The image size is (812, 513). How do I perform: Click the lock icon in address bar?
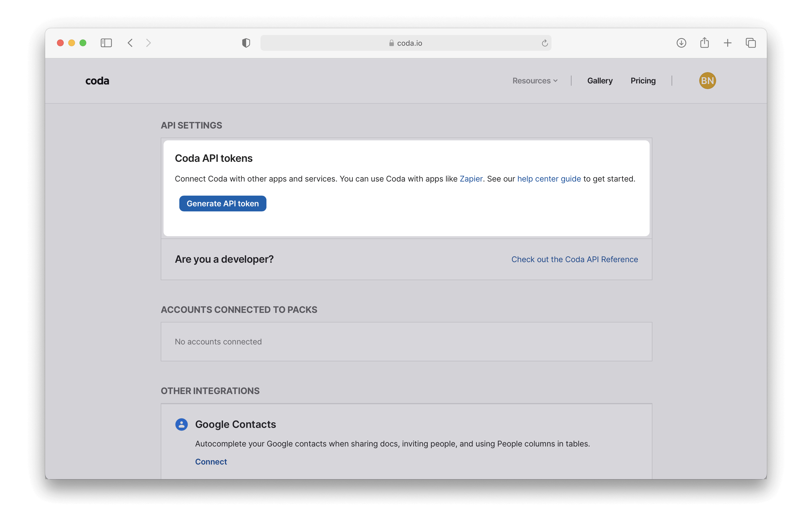tap(391, 43)
